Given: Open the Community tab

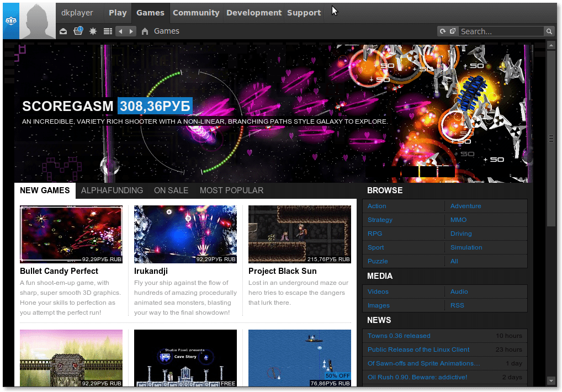Looking at the screenshot, I should tap(196, 13).
